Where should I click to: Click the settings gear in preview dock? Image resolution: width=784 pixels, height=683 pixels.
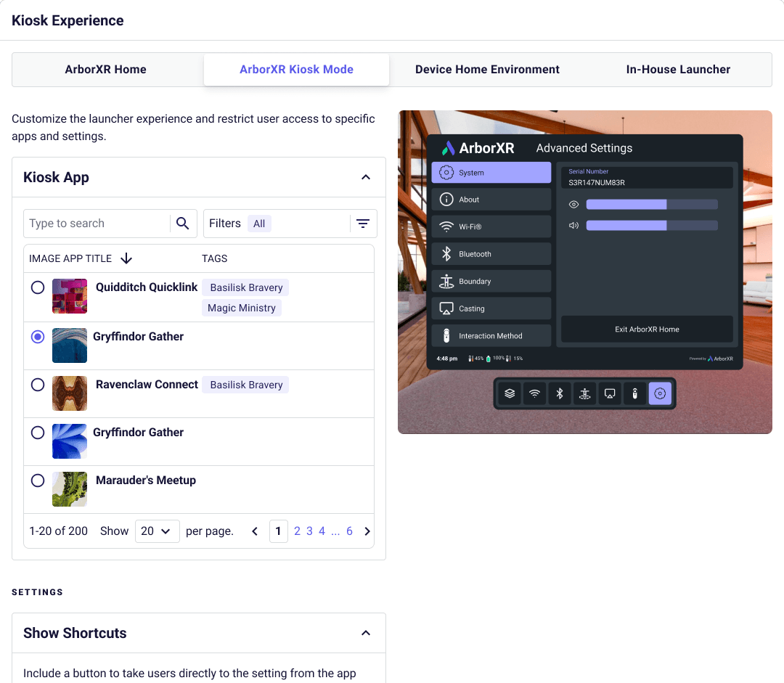(x=660, y=393)
